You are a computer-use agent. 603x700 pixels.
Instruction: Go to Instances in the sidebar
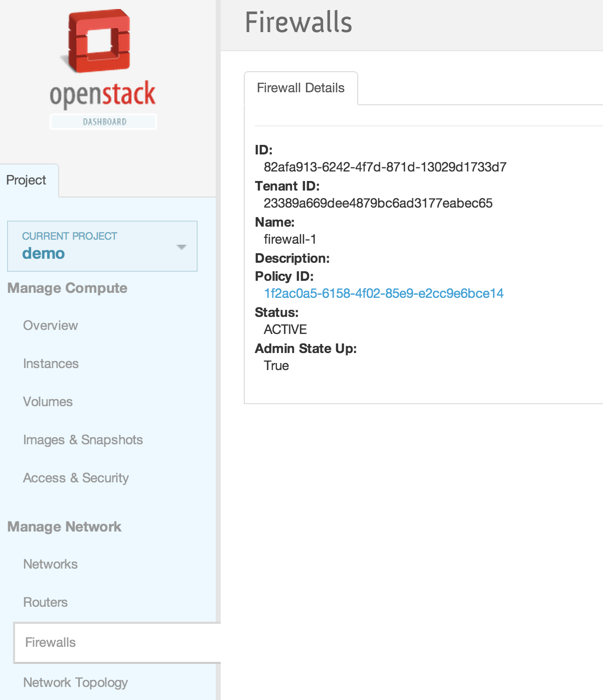(51, 364)
